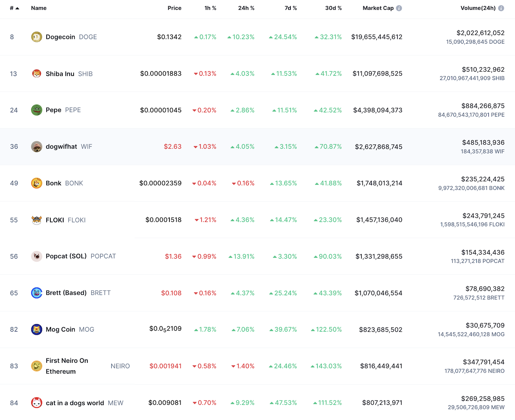
Task: Click Shiba Inu price $0.00001883
Action: click(x=161, y=74)
